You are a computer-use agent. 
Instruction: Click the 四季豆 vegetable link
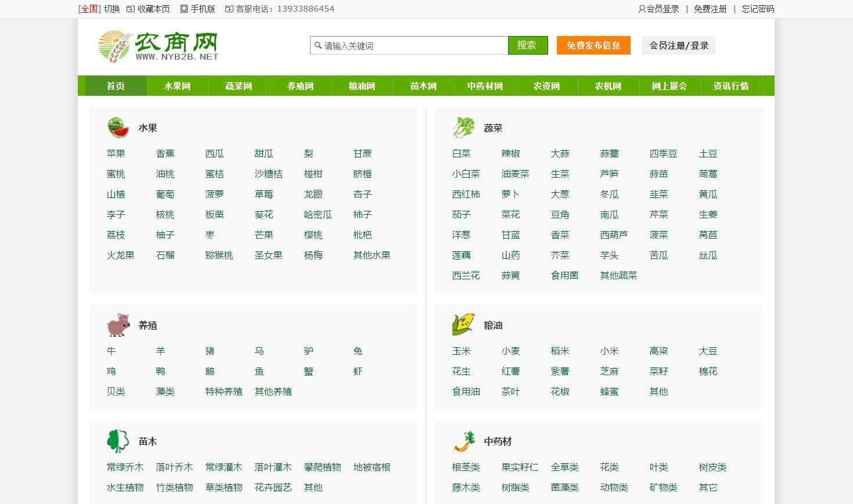coord(664,153)
